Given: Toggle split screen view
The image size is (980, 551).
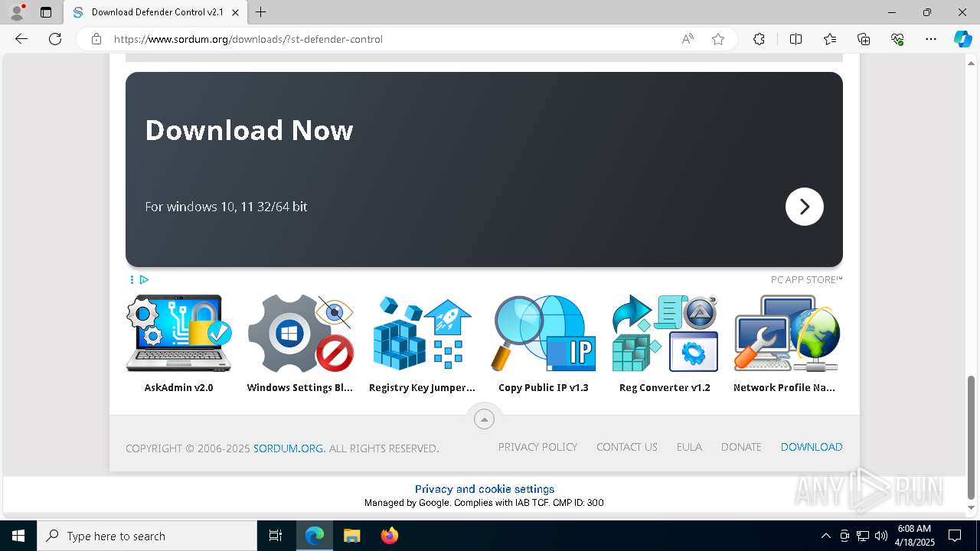Looking at the screenshot, I should (795, 39).
